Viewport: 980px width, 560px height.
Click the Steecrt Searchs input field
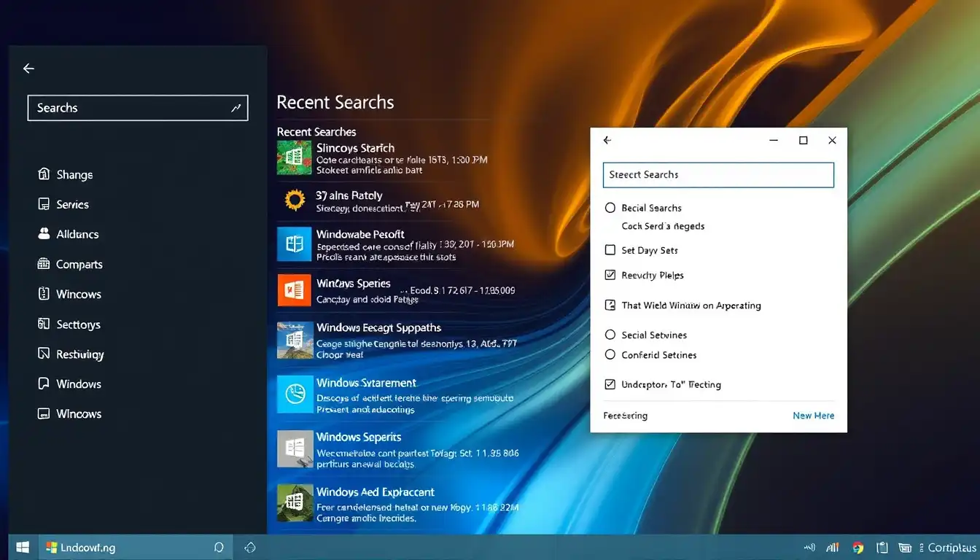[718, 175]
